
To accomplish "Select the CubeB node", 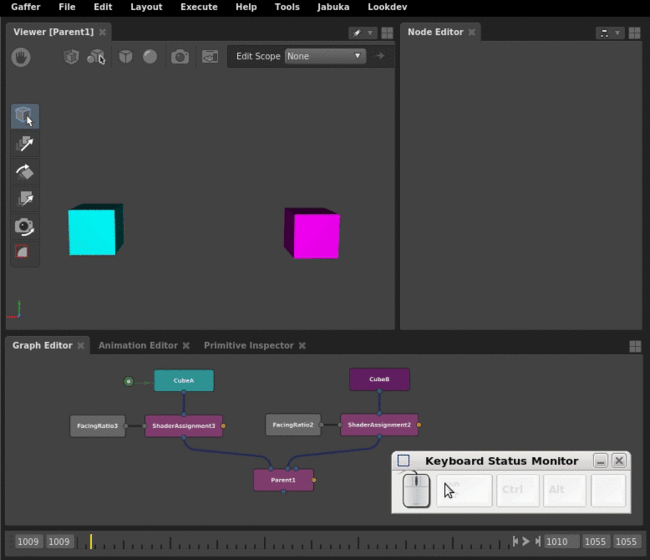I will click(379, 379).
